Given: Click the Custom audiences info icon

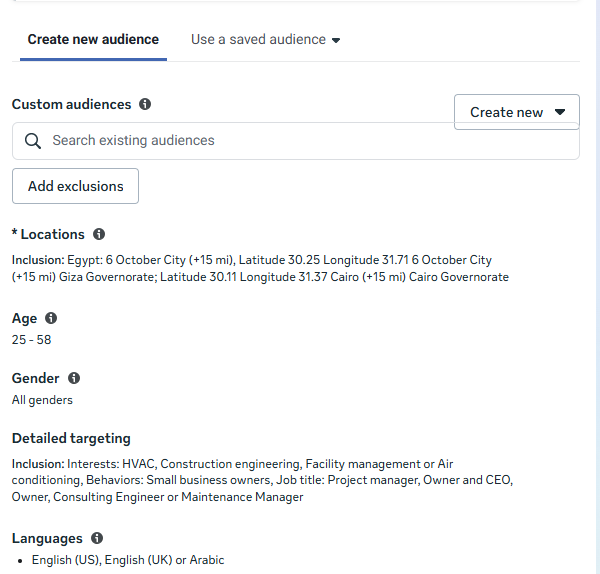Looking at the screenshot, I should (145, 104).
